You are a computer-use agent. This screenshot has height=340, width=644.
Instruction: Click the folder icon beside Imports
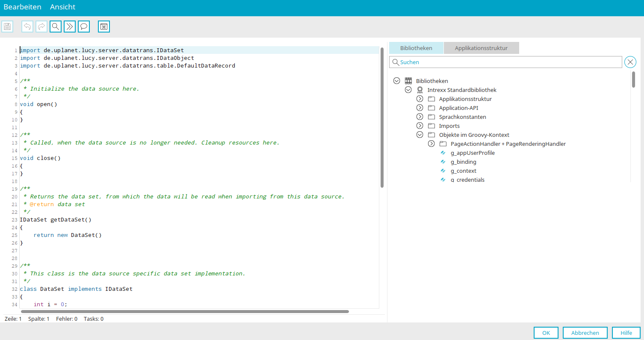[x=431, y=126]
